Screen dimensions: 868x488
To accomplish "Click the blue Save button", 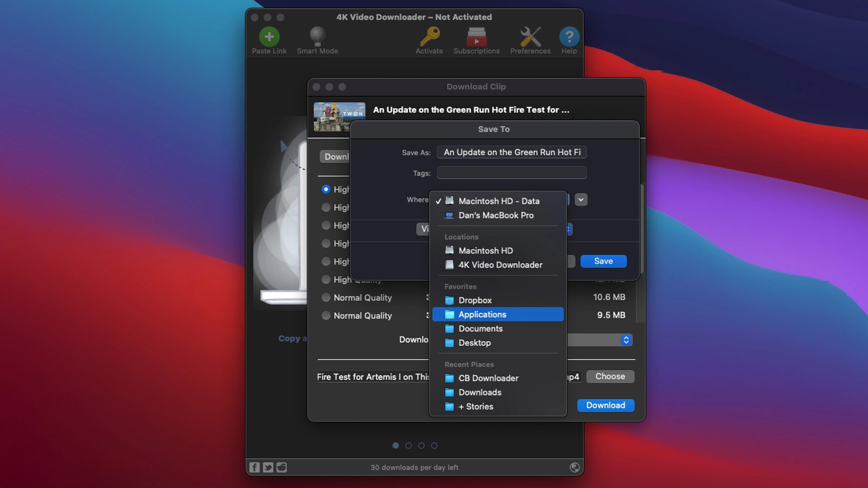I will tap(603, 261).
